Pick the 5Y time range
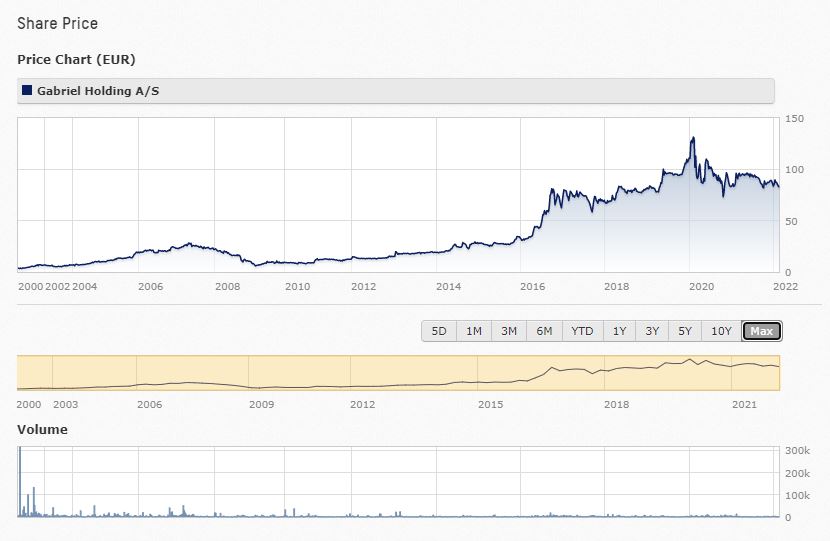Screen dimensions: 830x541 coord(685,331)
